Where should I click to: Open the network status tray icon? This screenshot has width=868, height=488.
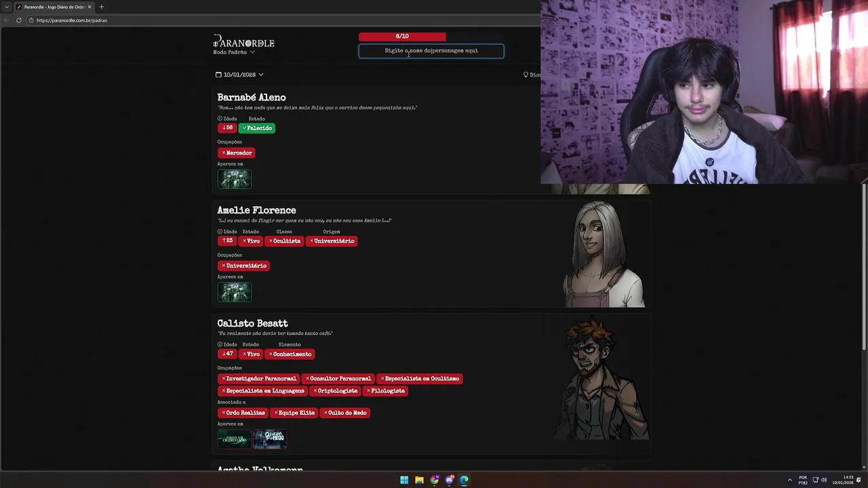click(816, 480)
